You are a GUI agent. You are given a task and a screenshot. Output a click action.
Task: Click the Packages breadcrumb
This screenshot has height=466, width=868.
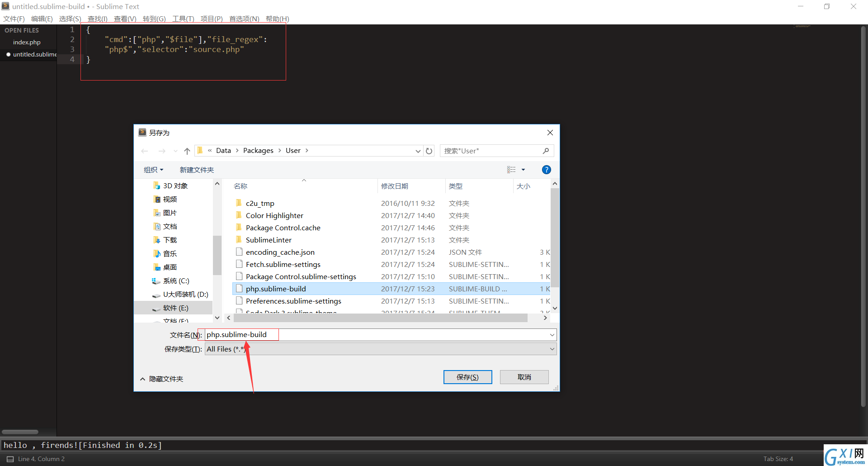(x=258, y=151)
